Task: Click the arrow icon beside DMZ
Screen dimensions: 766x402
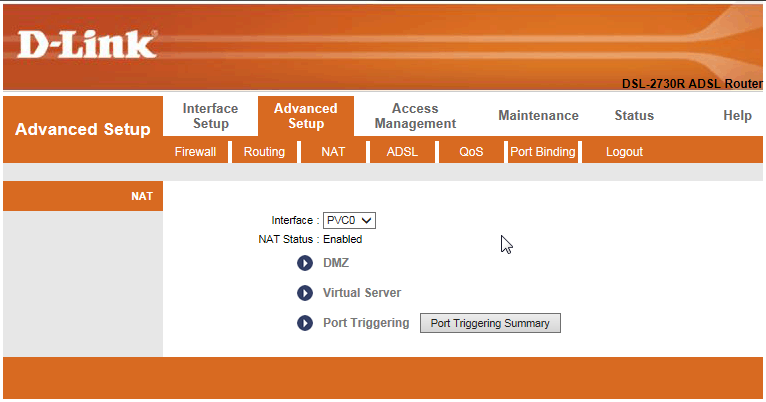Action: (305, 263)
